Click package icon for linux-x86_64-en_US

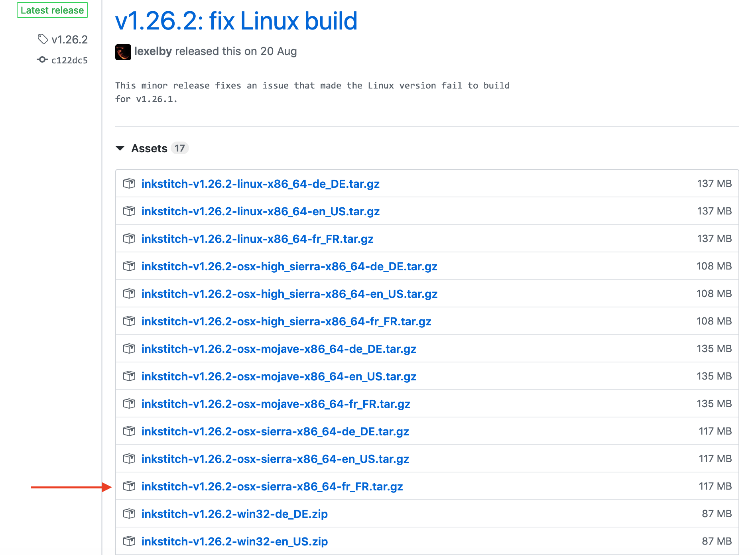click(x=129, y=211)
